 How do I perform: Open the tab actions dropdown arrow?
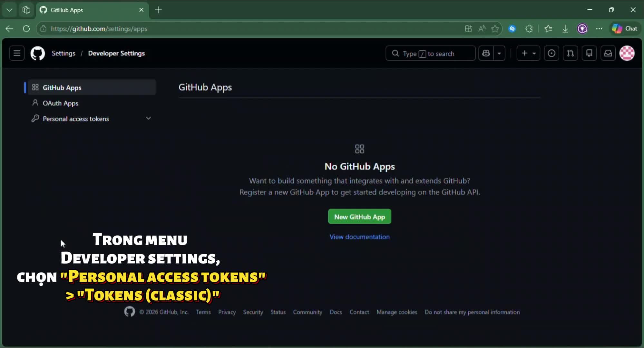[9, 10]
